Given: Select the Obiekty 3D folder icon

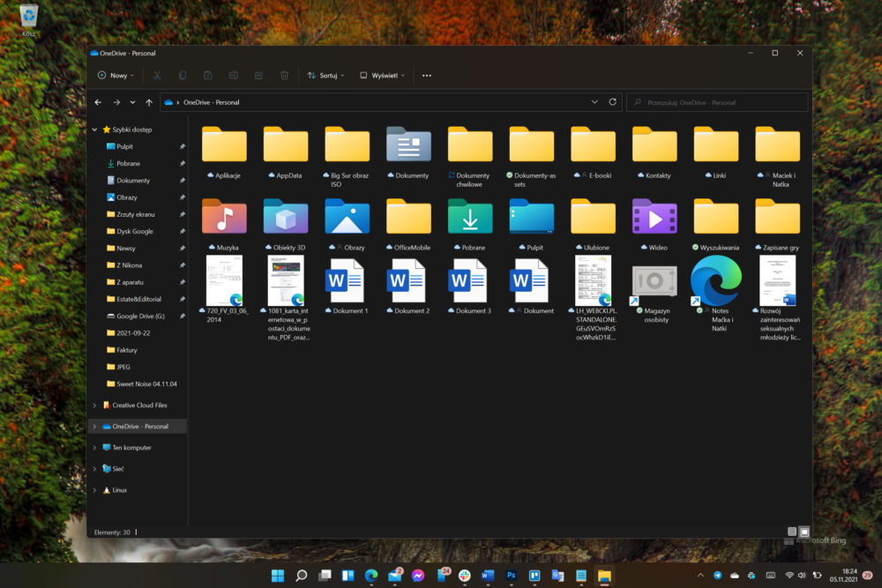Looking at the screenshot, I should click(286, 216).
